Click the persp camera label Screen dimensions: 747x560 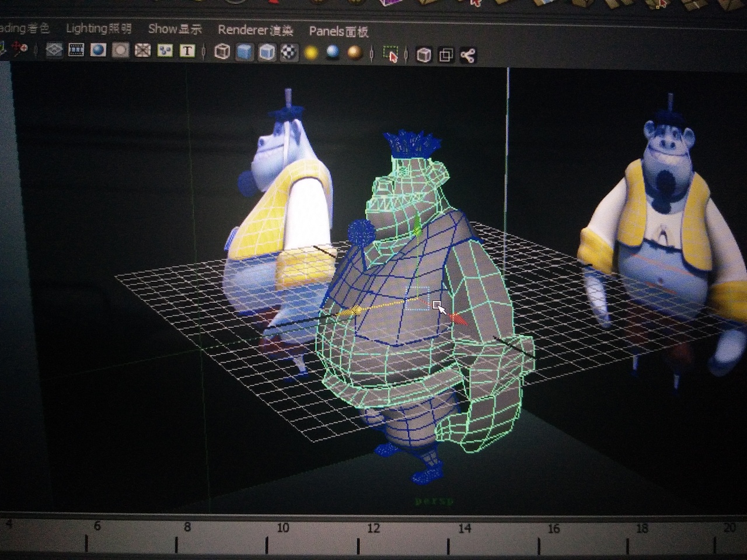pyautogui.click(x=434, y=501)
